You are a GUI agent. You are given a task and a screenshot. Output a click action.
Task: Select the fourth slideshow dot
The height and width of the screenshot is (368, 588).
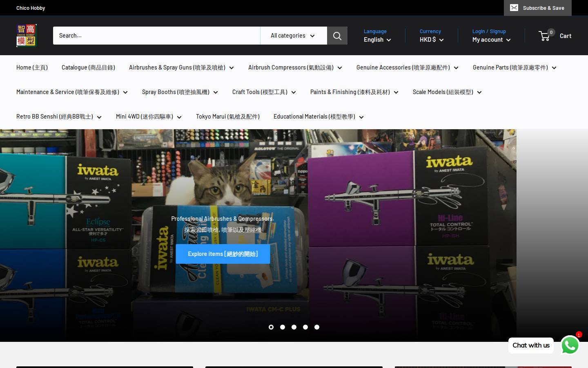[305, 327]
